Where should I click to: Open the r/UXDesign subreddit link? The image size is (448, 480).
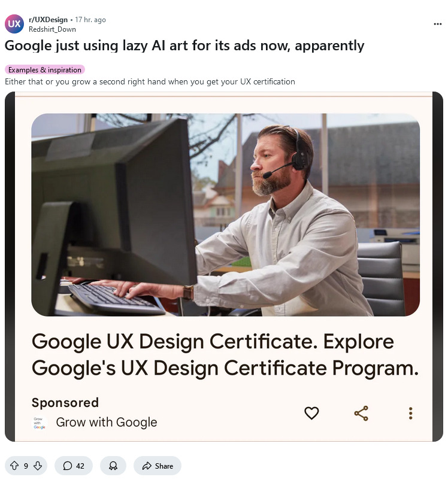click(x=48, y=20)
